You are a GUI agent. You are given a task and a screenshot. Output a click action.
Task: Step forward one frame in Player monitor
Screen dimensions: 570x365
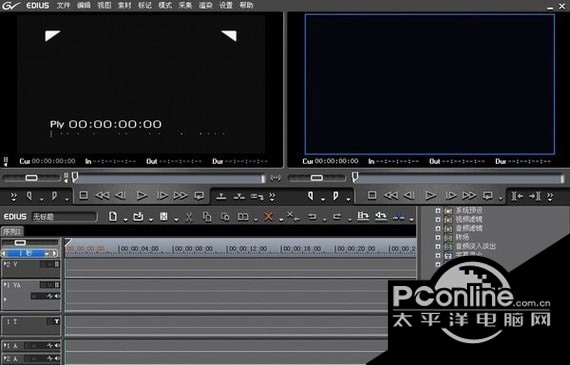pos(162,196)
